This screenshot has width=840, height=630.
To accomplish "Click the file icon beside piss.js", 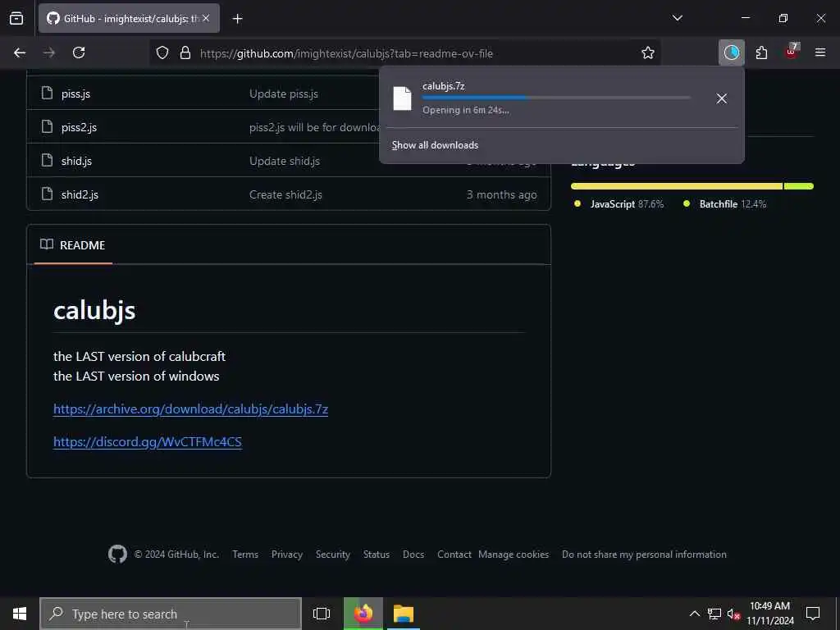I will (x=47, y=93).
